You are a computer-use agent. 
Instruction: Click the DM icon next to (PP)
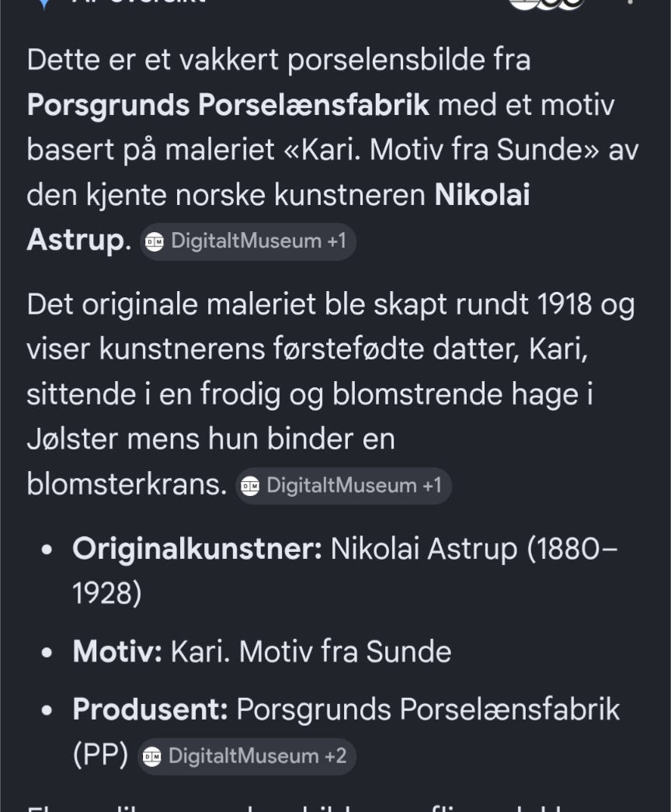coord(151,757)
